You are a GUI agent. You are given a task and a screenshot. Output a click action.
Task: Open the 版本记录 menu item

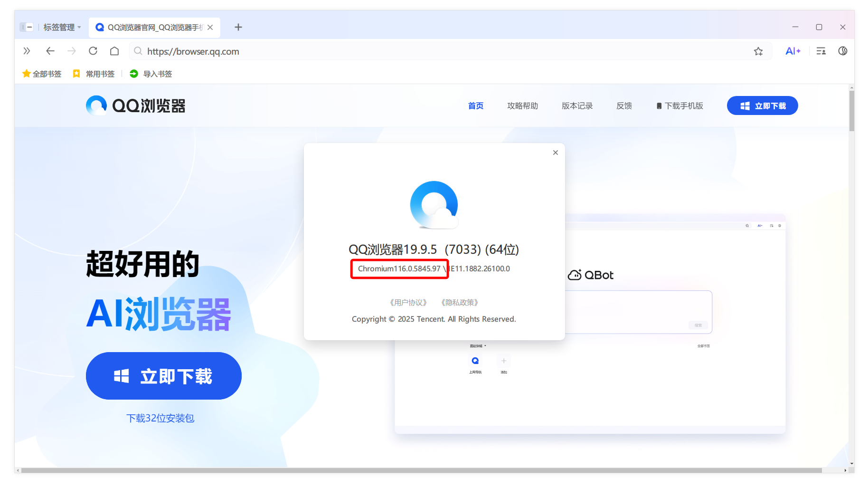click(577, 105)
